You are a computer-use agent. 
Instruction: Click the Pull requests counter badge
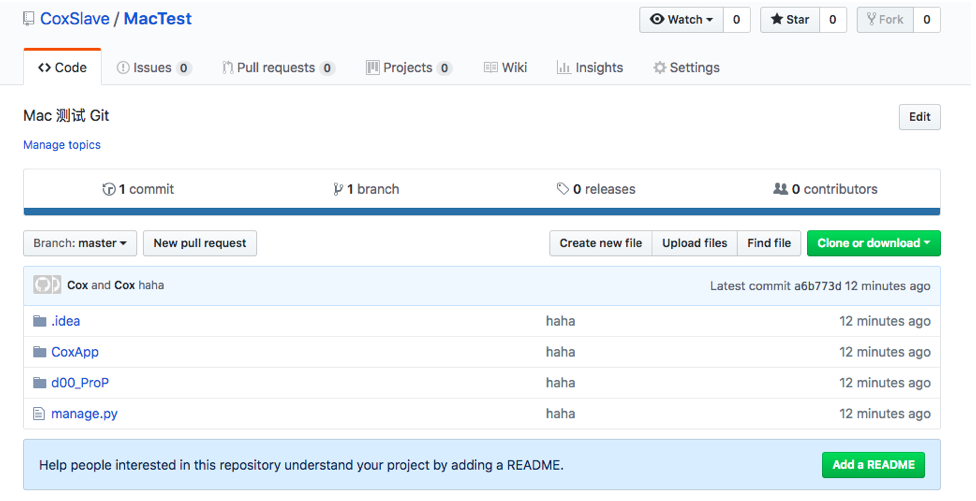pos(327,68)
